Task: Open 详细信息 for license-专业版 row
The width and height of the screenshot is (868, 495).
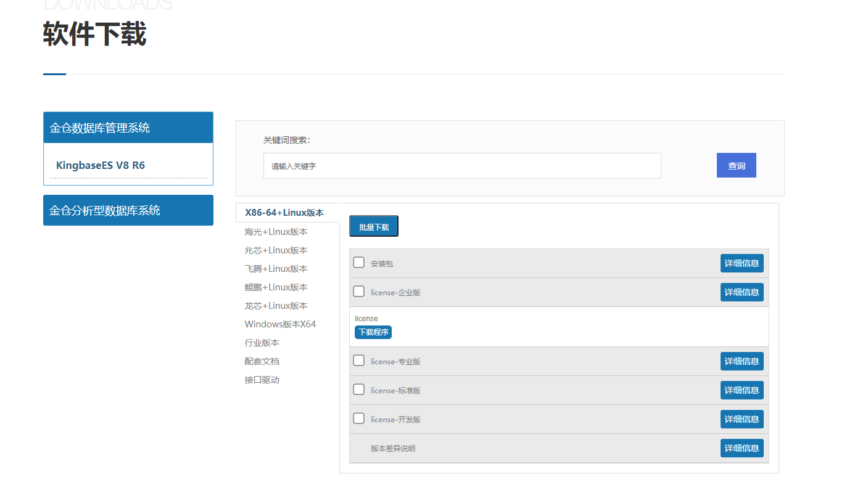Action: pos(742,361)
